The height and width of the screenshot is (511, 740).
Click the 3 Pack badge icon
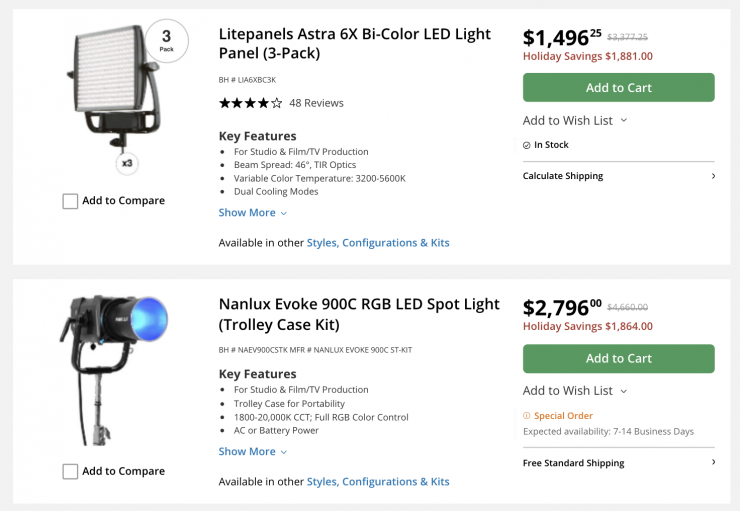[x=165, y=40]
